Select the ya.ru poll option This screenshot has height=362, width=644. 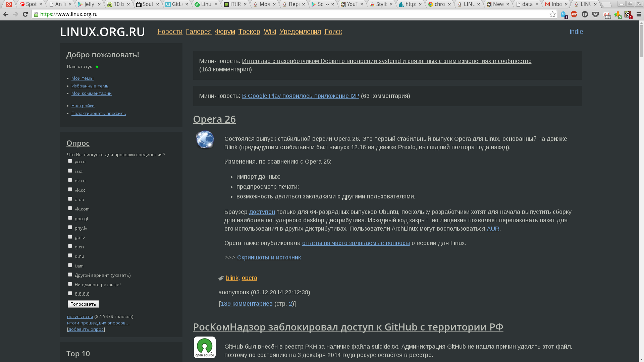(x=70, y=161)
